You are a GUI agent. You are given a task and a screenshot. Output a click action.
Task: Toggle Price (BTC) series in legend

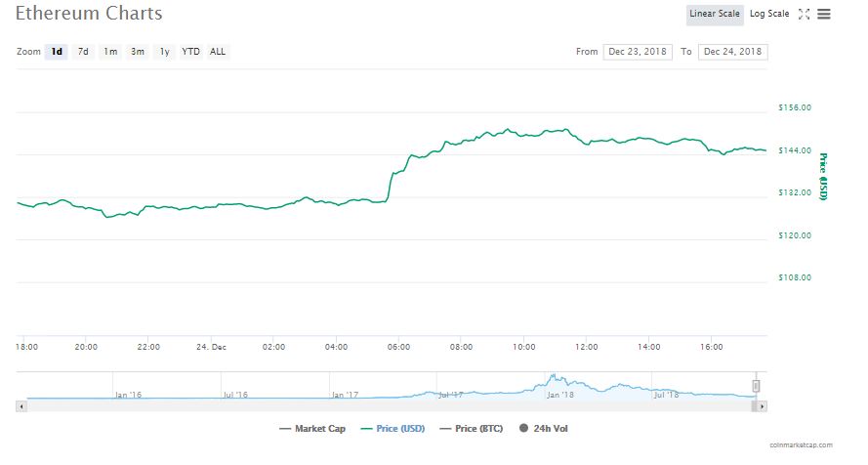[x=472, y=429]
